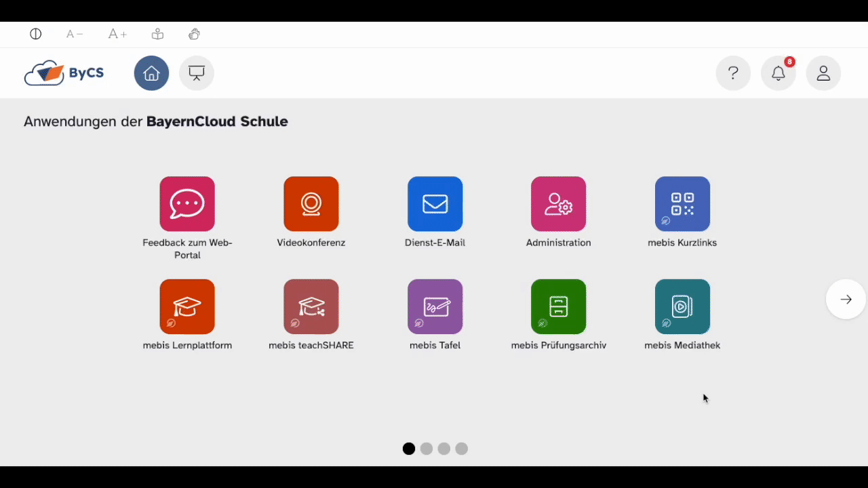
Task: Launch the Videokonferenz application
Action: coord(311,204)
